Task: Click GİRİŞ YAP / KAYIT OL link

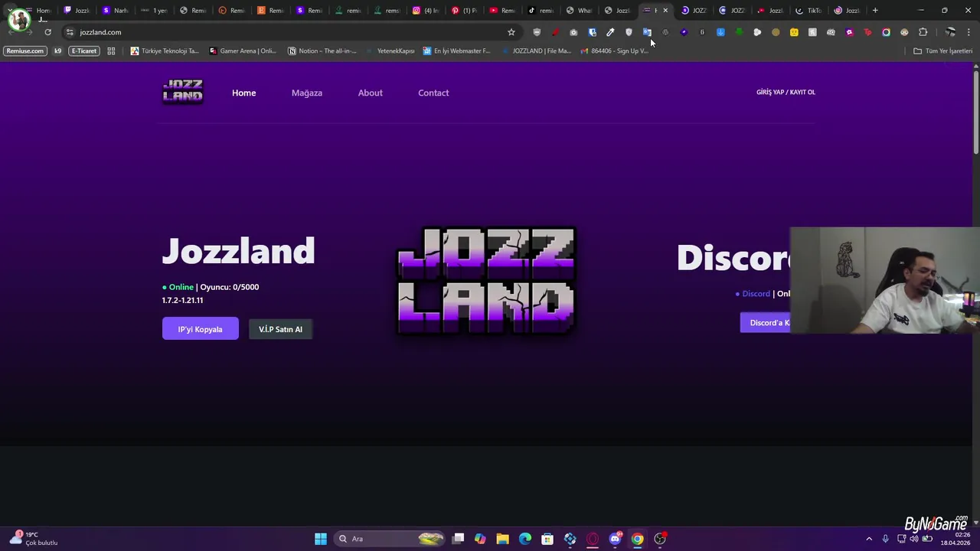Action: point(786,92)
